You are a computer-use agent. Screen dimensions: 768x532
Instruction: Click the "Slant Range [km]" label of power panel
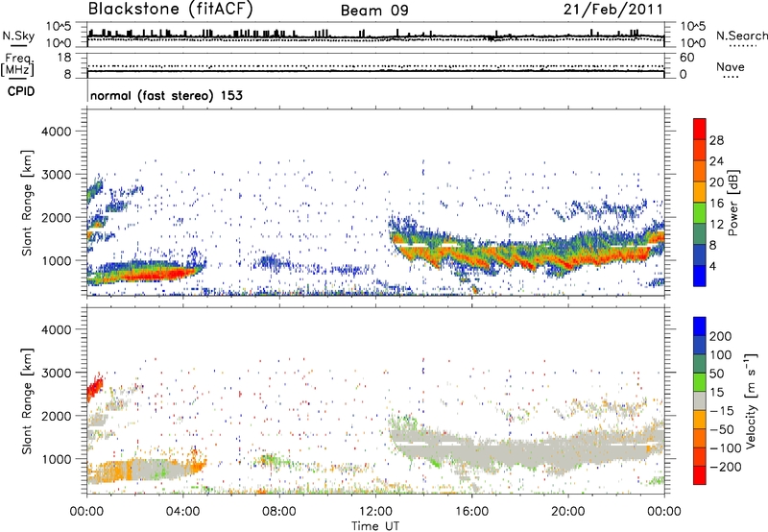click(x=27, y=203)
